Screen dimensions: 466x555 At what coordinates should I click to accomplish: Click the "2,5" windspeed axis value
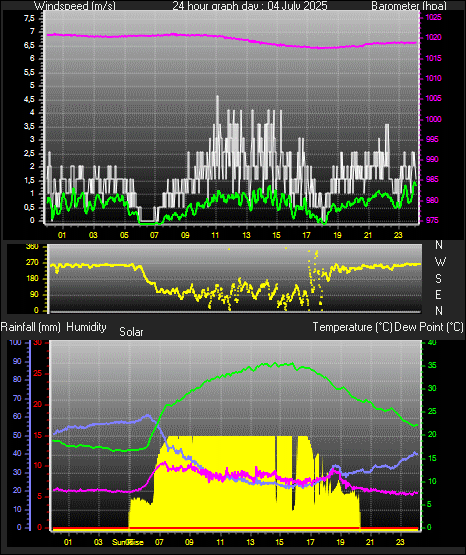click(29, 153)
